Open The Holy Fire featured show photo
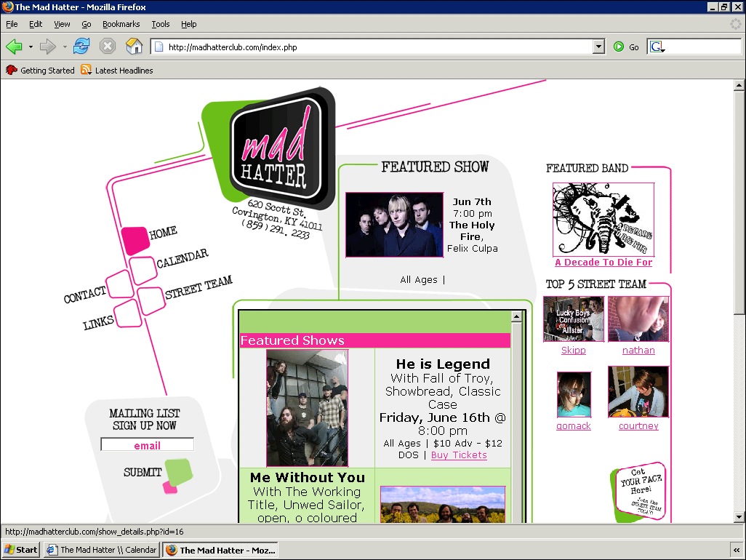The width and height of the screenshot is (746, 560). 394,225
